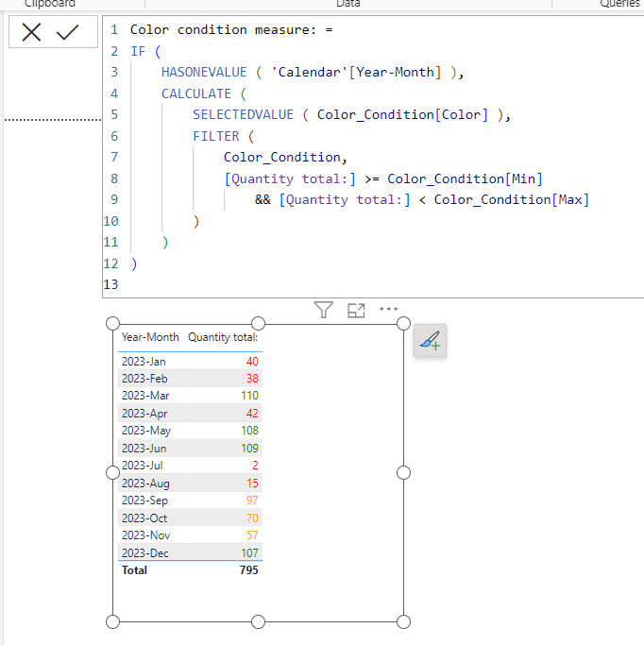The width and height of the screenshot is (644, 645).
Task: Open the format paintbrush button beside visual
Action: point(431,341)
